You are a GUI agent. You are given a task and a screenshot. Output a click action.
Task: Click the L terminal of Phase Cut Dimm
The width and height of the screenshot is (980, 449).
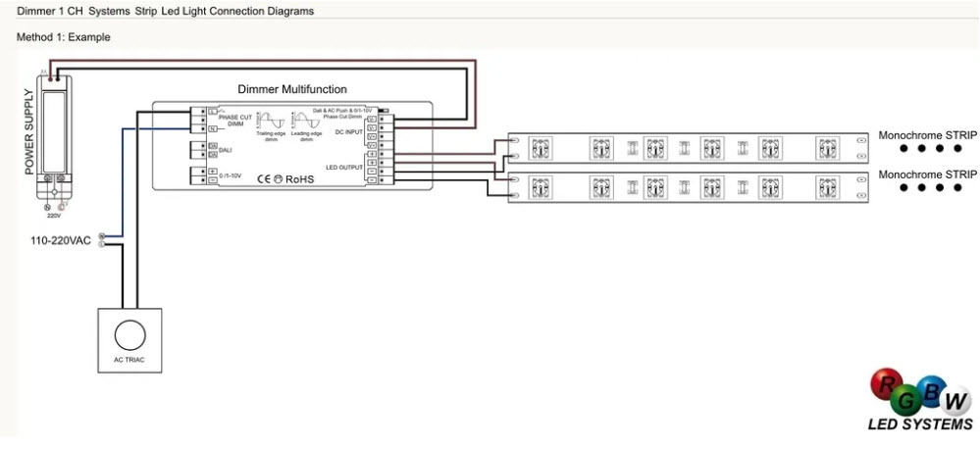213,111
